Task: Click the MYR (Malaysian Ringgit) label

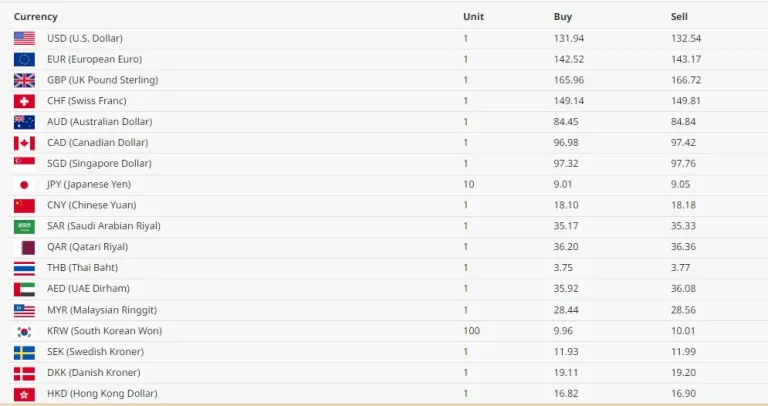Action: [102, 310]
